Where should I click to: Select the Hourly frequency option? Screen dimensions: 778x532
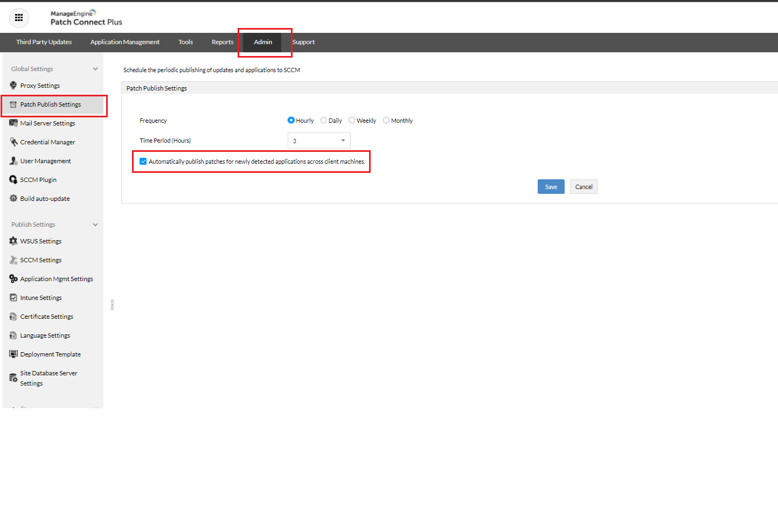tap(291, 121)
